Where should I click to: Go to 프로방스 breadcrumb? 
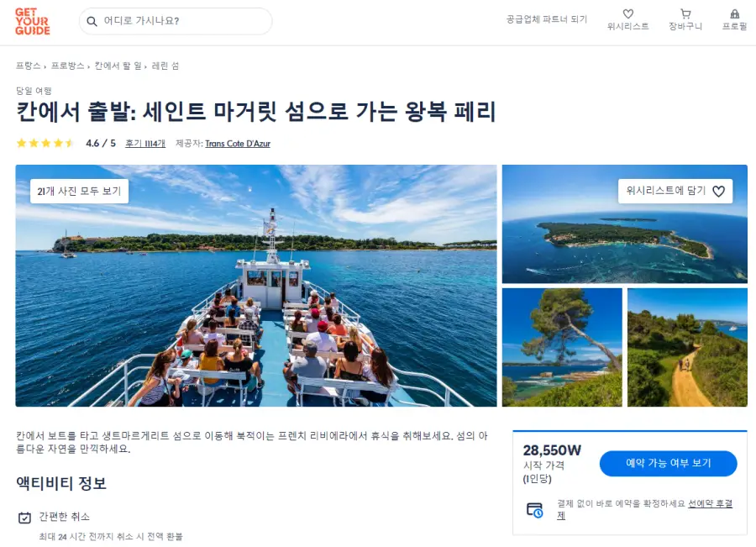(x=67, y=66)
